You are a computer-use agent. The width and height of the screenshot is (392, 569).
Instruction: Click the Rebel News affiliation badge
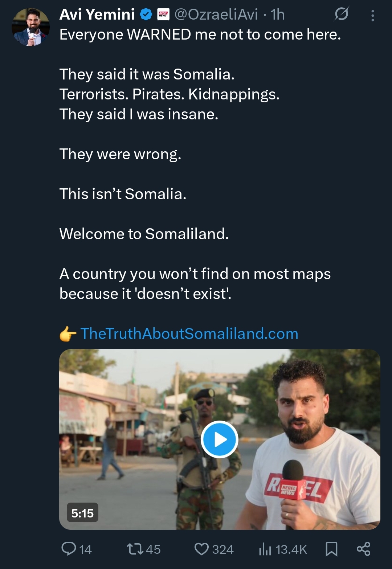click(x=163, y=15)
